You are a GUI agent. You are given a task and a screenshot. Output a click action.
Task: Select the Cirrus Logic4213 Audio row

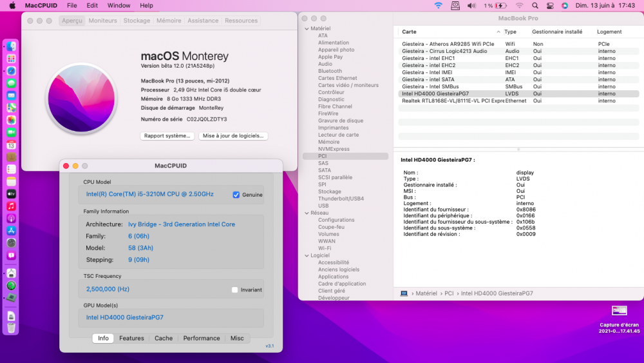(518, 51)
